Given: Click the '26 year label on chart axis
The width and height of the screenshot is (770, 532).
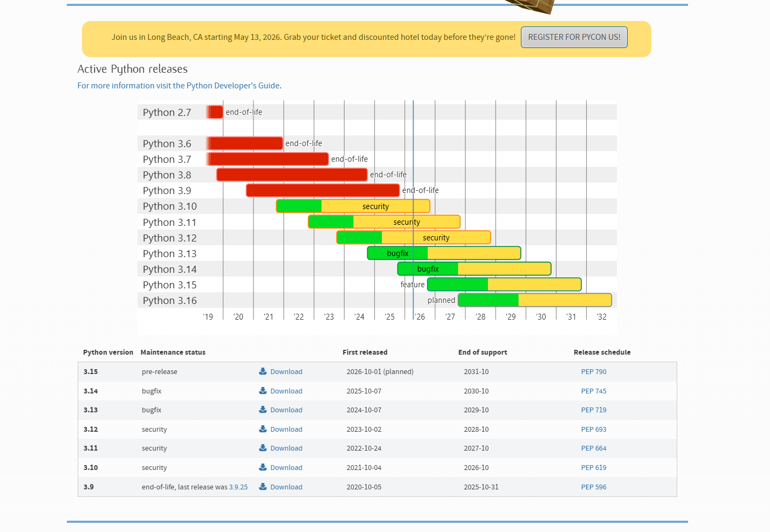Looking at the screenshot, I should [420, 317].
